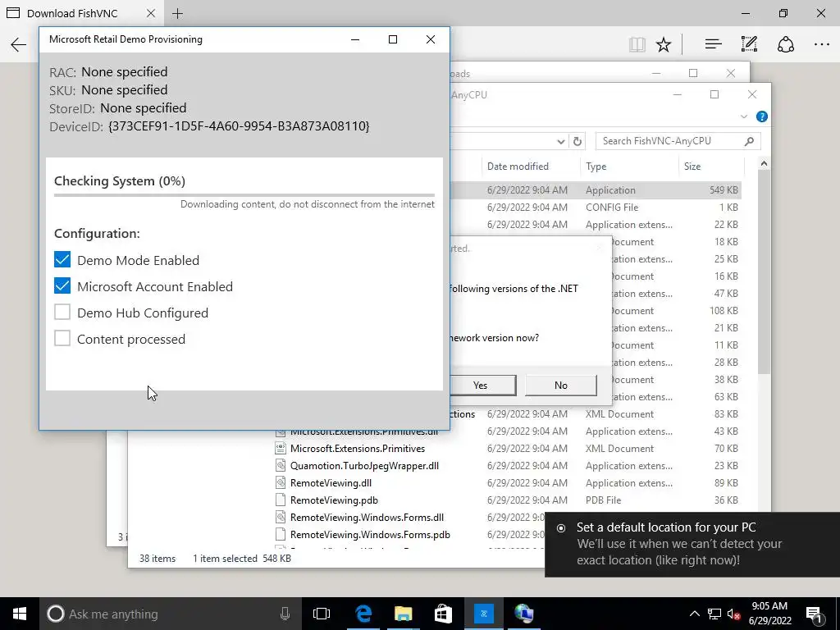This screenshot has width=840, height=630.
Task: Open Edge reading view icon
Action: point(637,44)
